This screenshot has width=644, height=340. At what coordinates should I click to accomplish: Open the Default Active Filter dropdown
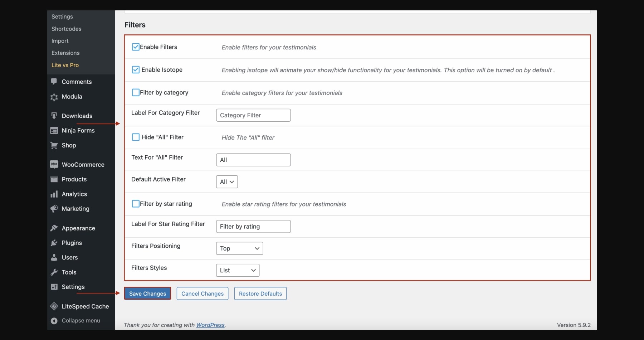(227, 182)
